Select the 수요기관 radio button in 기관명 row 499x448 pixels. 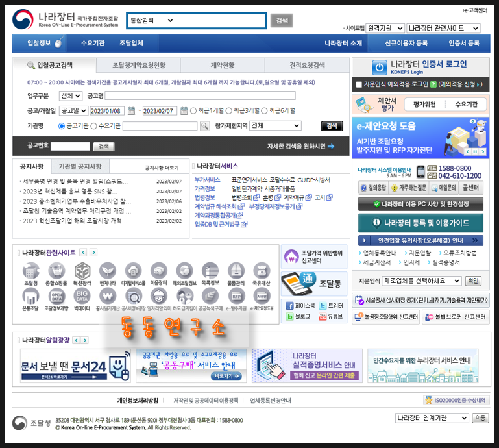(x=93, y=126)
